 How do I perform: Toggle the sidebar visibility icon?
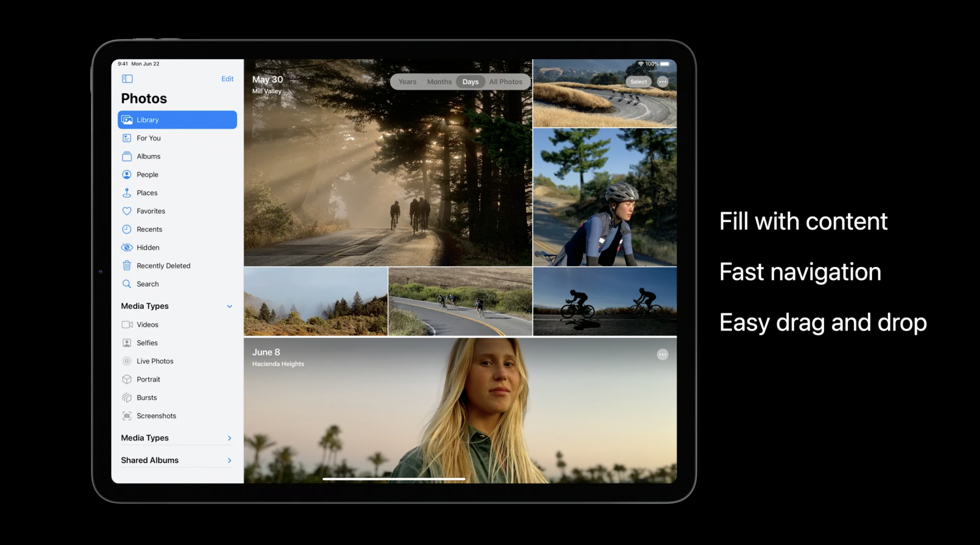127,79
